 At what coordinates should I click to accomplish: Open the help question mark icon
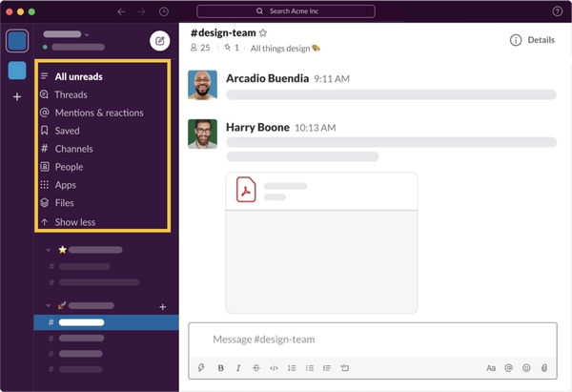pyautogui.click(x=557, y=11)
